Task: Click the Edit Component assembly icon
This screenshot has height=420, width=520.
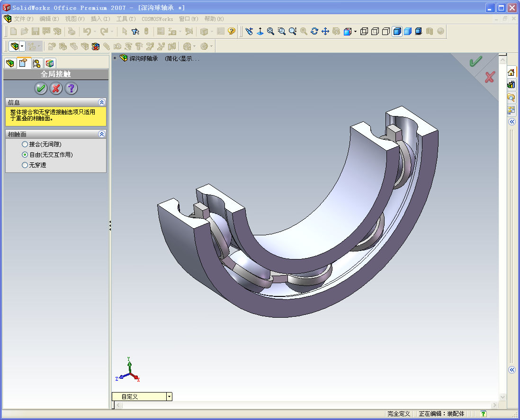Action: 14,46
